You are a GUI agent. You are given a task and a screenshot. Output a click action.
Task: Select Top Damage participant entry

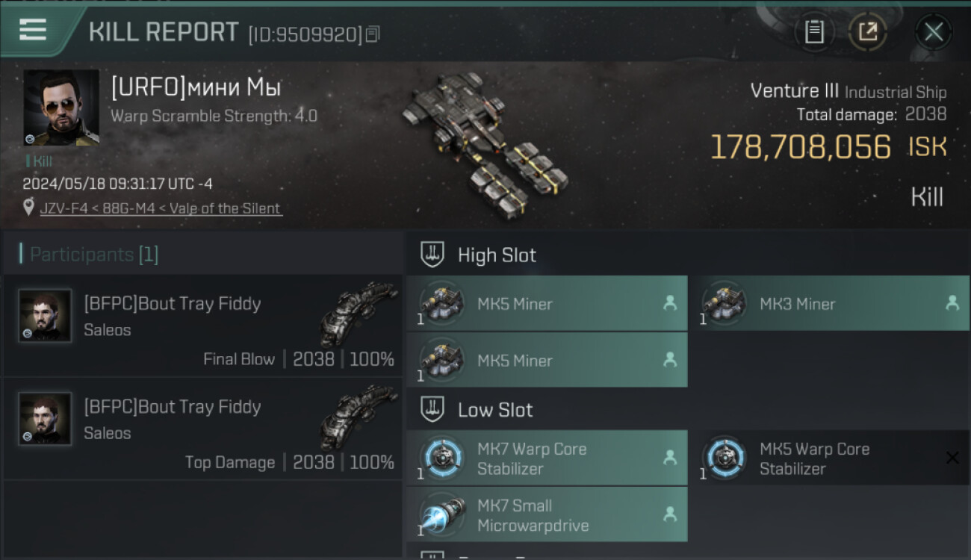202,429
